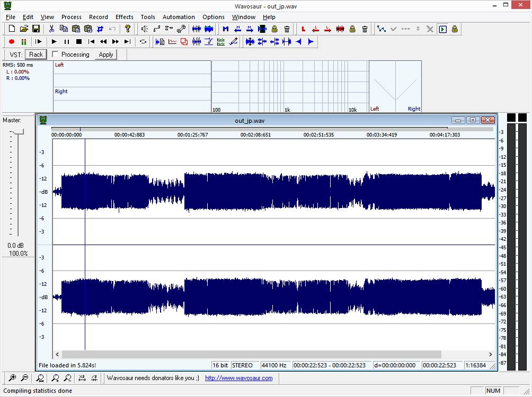
Task: Open the www.wavosaur.com link
Action: coord(238,378)
